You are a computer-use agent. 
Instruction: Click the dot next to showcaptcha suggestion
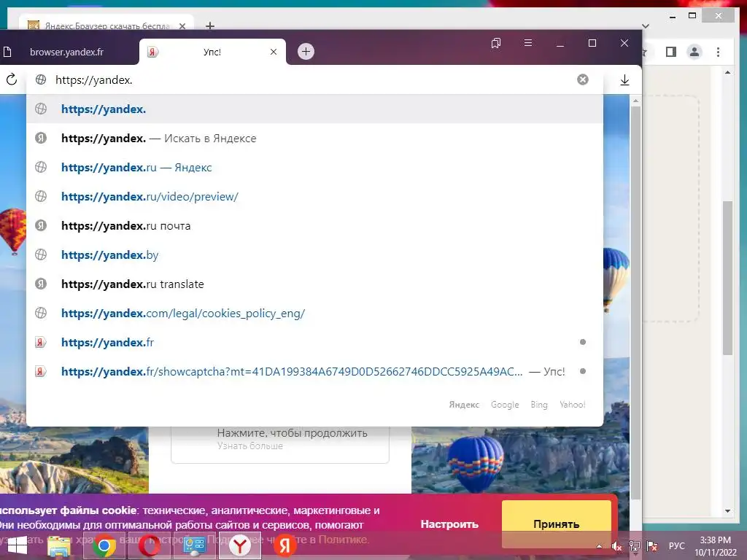click(582, 371)
